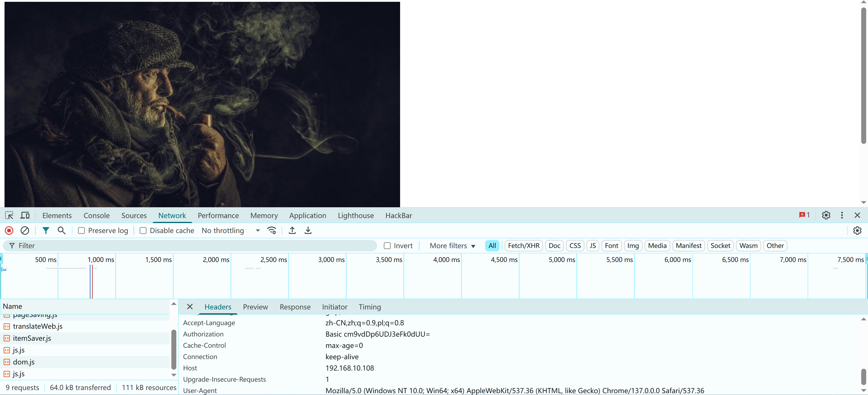Filter requests by JS

click(x=593, y=245)
